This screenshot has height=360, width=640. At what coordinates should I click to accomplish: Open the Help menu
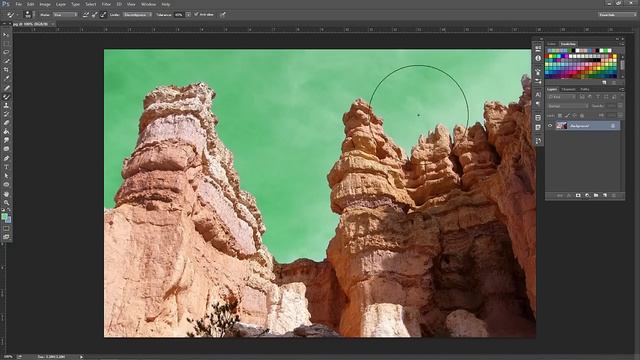click(x=166, y=4)
